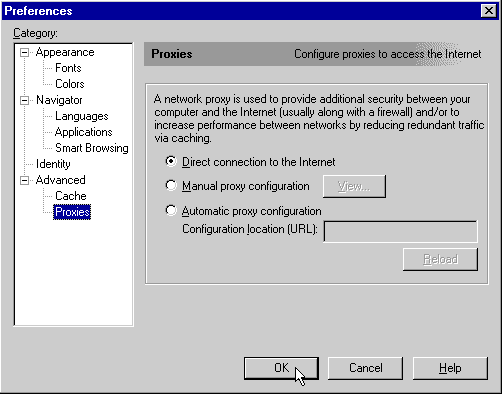The width and height of the screenshot is (502, 394).
Task: Open Help for the Preferences dialog
Action: click(x=450, y=368)
